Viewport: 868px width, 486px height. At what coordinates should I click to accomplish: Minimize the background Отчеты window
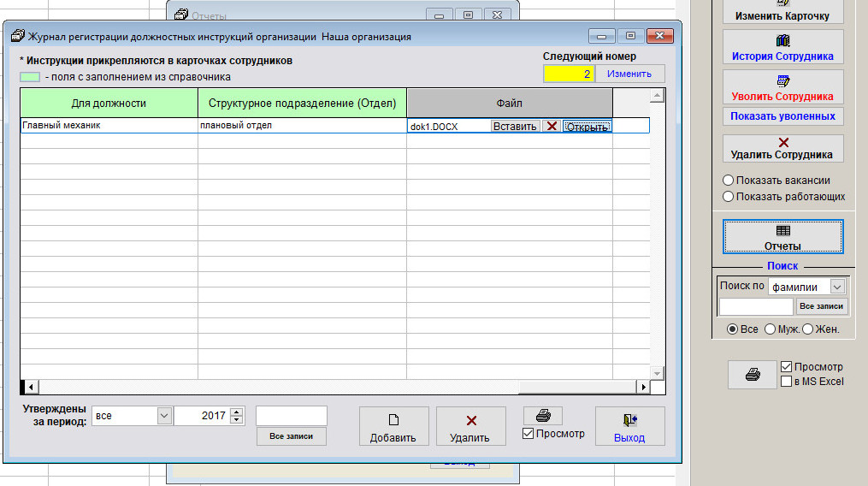(440, 15)
